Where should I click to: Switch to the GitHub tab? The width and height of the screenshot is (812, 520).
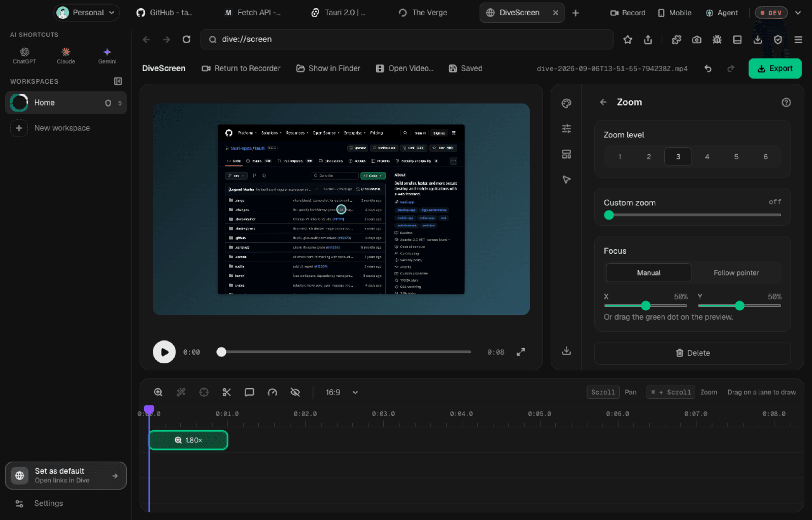click(x=164, y=13)
